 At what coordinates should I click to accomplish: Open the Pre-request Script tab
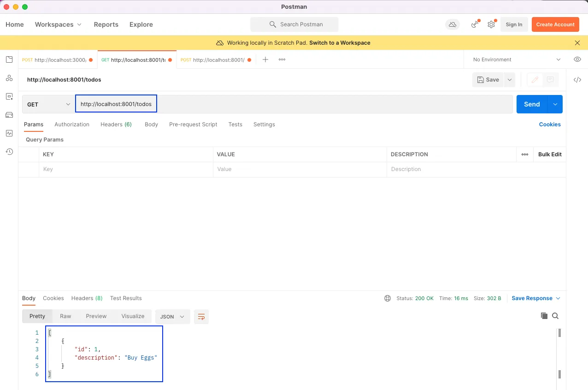pyautogui.click(x=193, y=124)
